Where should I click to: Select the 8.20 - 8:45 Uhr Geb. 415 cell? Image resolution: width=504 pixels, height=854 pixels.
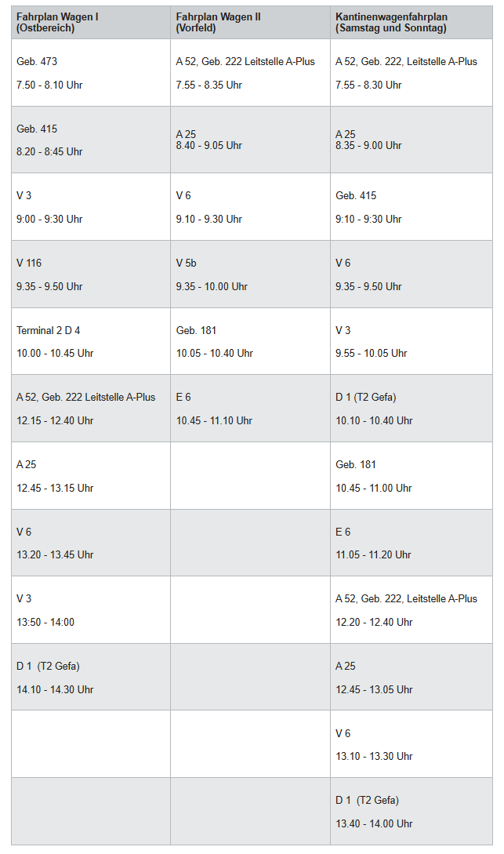coord(91,140)
